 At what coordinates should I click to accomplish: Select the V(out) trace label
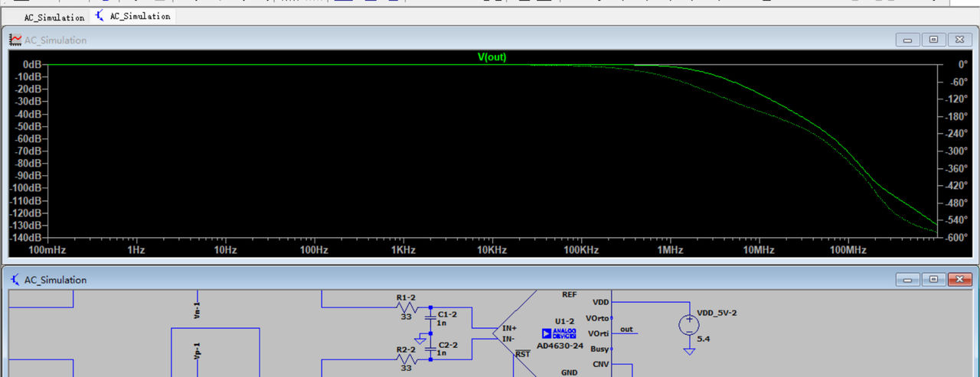tap(492, 57)
